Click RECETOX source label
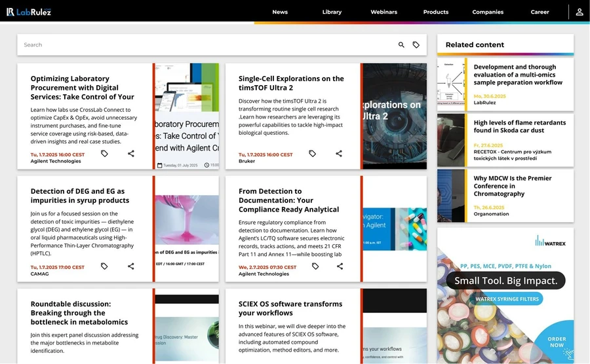The height and width of the screenshot is (364, 590). pos(513,155)
